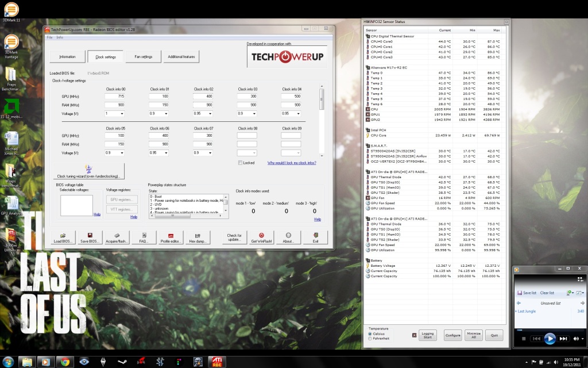Click the Hex dump button
588x368 pixels.
(x=198, y=237)
